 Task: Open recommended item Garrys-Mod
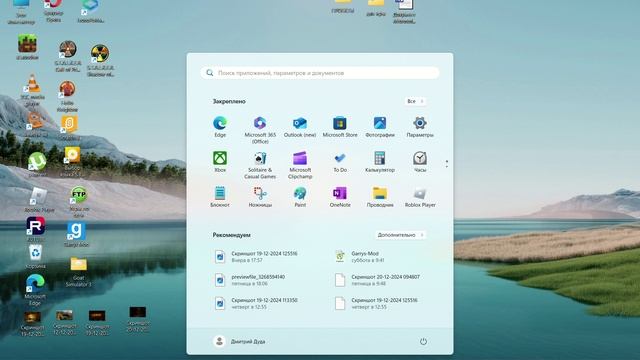click(x=361, y=256)
